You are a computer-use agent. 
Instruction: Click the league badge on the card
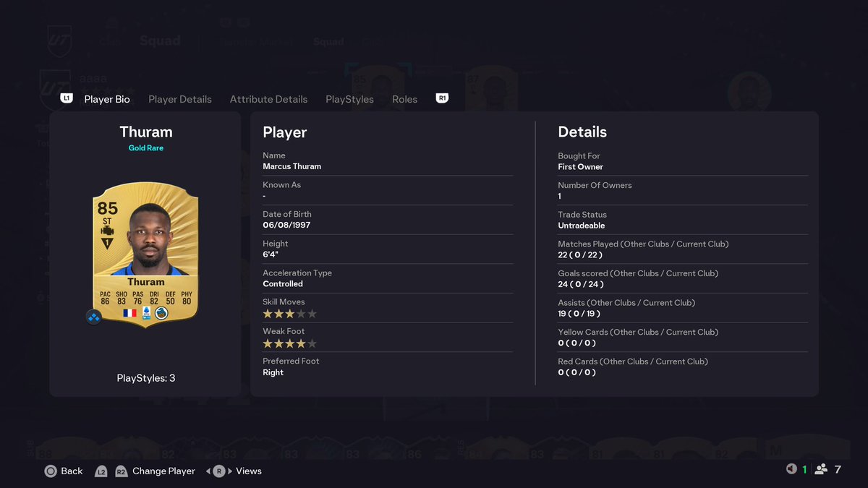pos(145,313)
